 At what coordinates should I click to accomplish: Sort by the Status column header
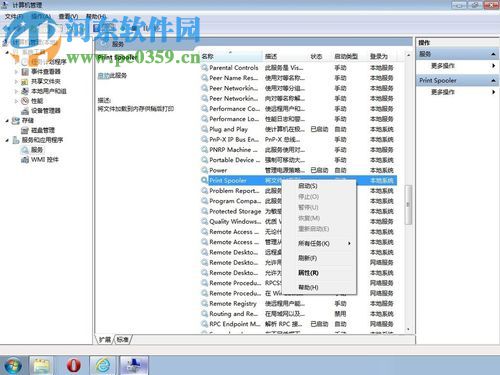pyautogui.click(x=321, y=56)
